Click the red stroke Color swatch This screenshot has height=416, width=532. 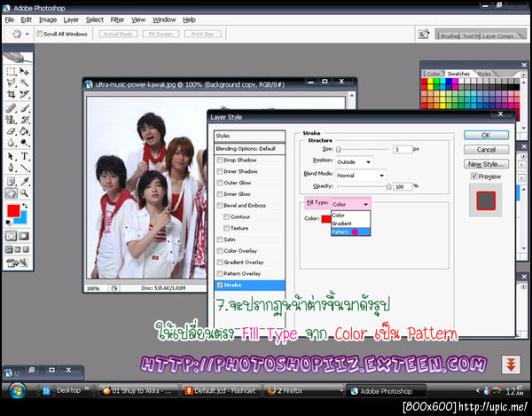[x=326, y=218]
